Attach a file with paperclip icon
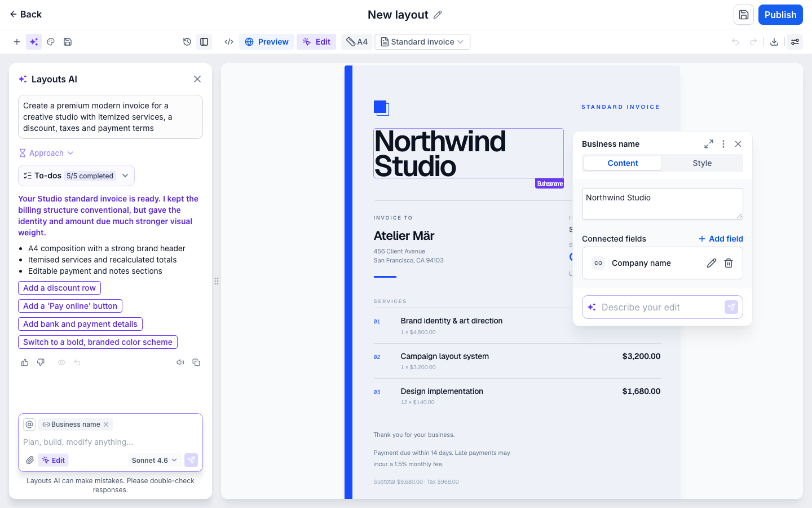This screenshot has width=812, height=508. pos(30,460)
